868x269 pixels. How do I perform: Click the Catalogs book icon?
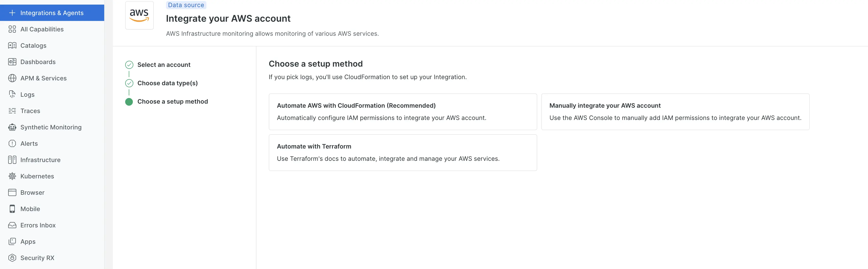pyautogui.click(x=12, y=45)
